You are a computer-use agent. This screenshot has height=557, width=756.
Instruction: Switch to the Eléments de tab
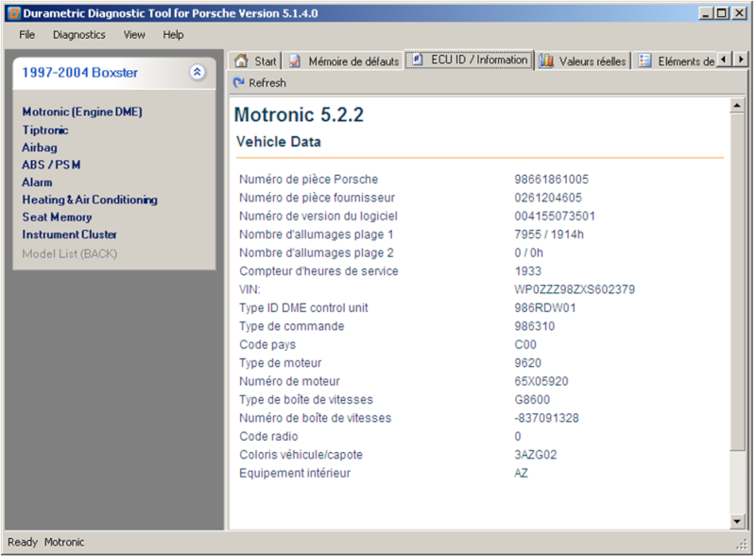click(676, 61)
